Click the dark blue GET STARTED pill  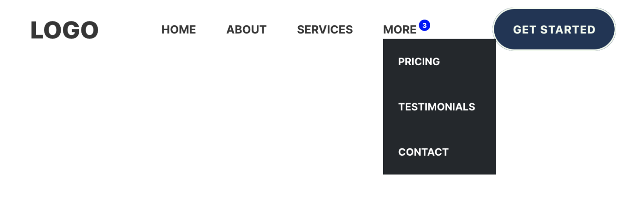click(554, 29)
